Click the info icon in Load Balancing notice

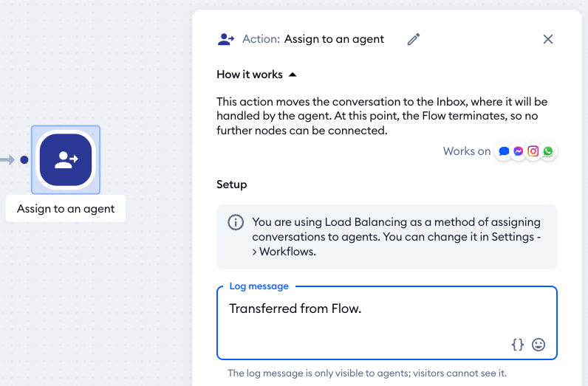pos(236,222)
